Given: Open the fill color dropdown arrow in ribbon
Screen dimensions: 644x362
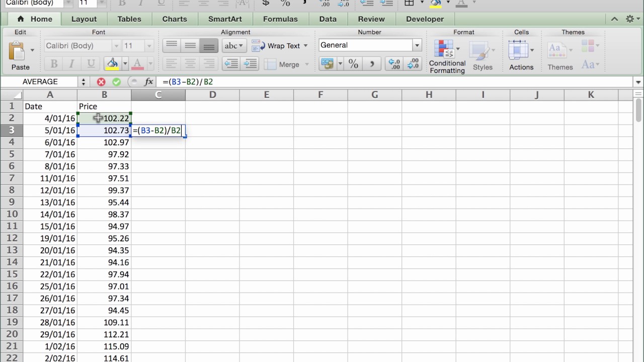Looking at the screenshot, I should (x=125, y=64).
